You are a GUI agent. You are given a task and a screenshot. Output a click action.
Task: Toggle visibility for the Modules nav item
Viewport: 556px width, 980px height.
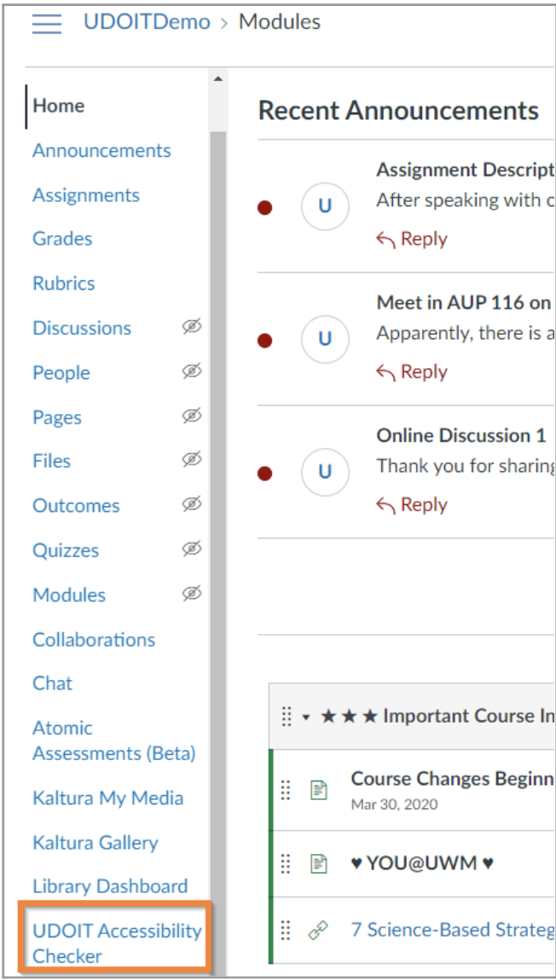[192, 594]
